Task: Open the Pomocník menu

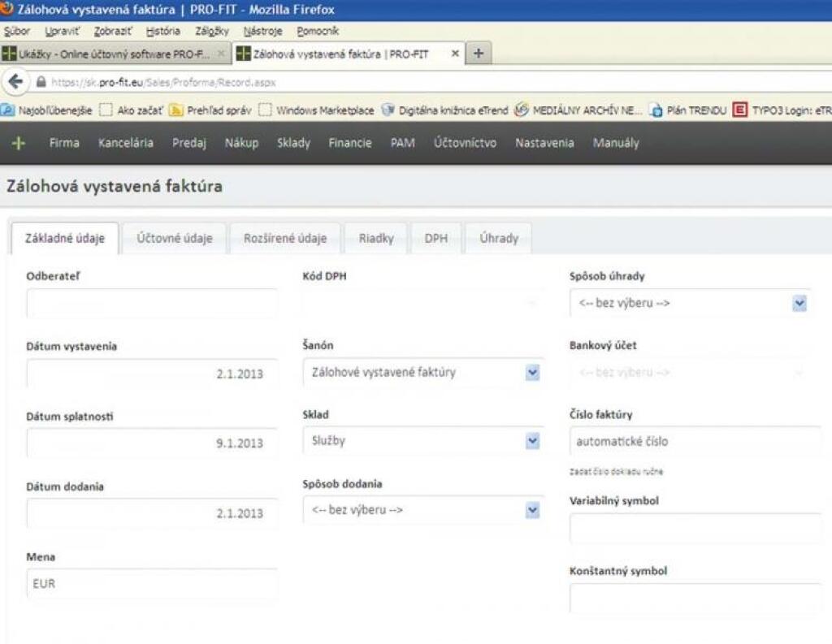Action: (x=318, y=32)
